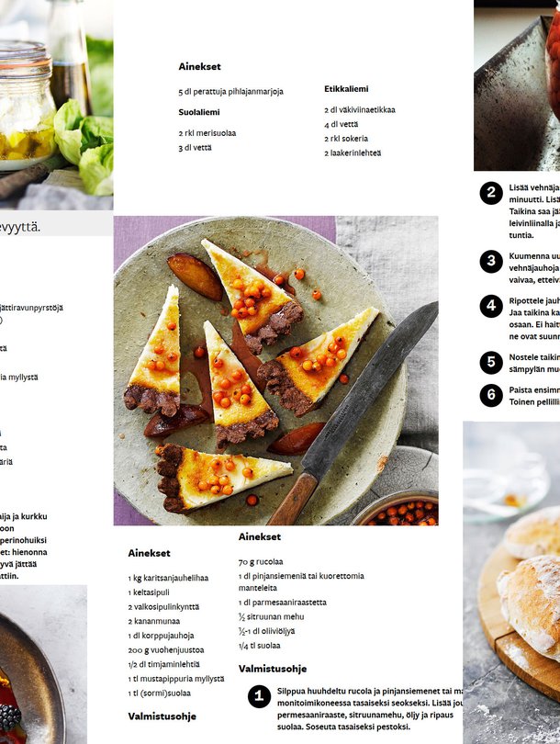Select the Suolaliemi heading
The width and height of the screenshot is (560, 744).
[x=199, y=112]
